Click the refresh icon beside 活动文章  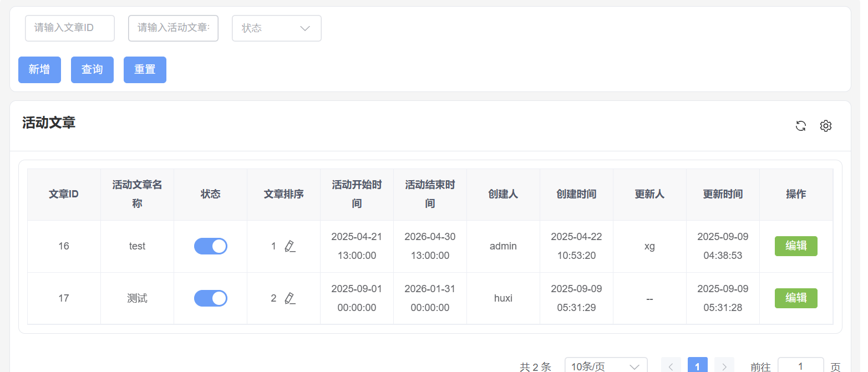(x=800, y=126)
